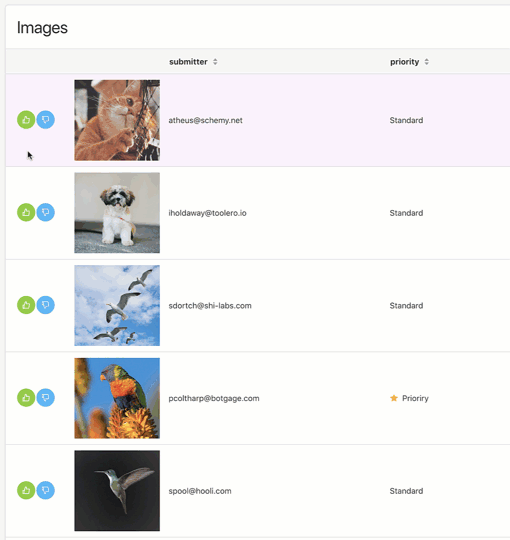The width and height of the screenshot is (510, 540).
Task: Thumbs up the puppy image
Action: click(x=26, y=212)
